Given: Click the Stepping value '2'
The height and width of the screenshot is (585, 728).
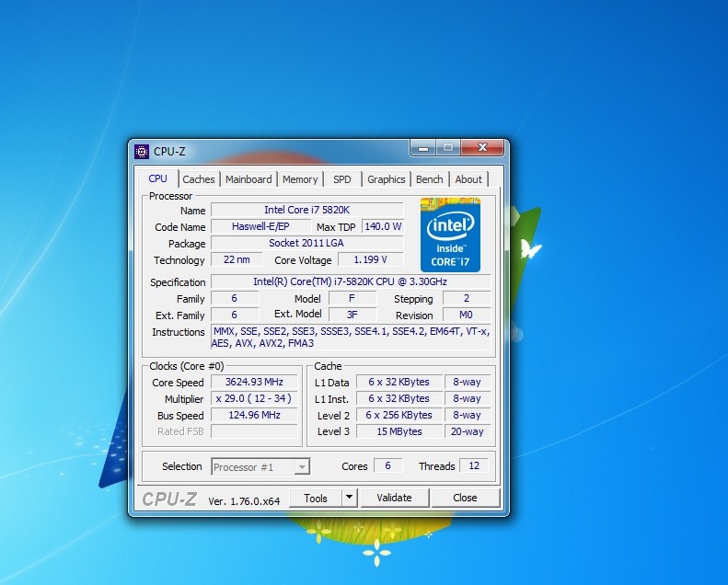Looking at the screenshot, I should click(x=466, y=298).
